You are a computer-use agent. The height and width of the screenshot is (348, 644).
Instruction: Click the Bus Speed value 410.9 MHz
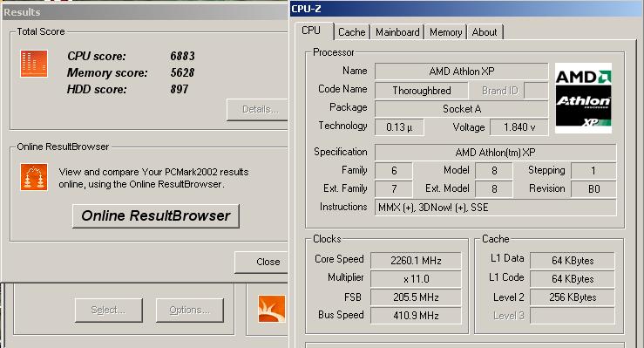(x=416, y=316)
